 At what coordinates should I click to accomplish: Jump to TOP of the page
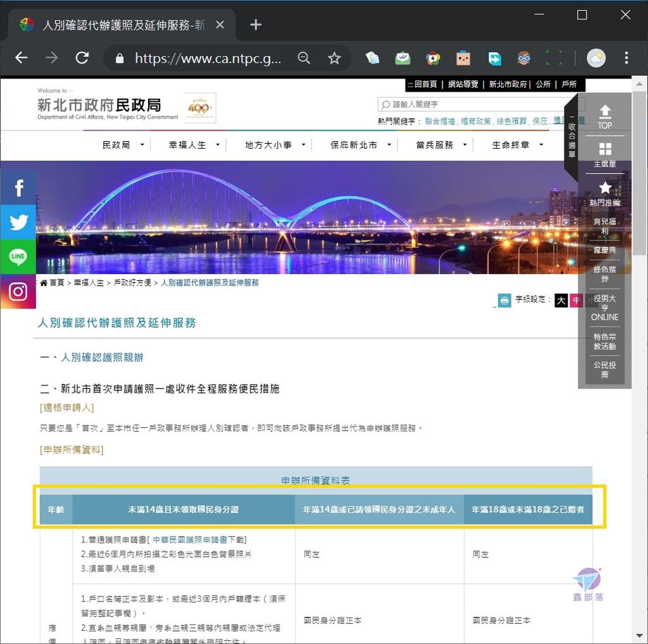pos(604,117)
